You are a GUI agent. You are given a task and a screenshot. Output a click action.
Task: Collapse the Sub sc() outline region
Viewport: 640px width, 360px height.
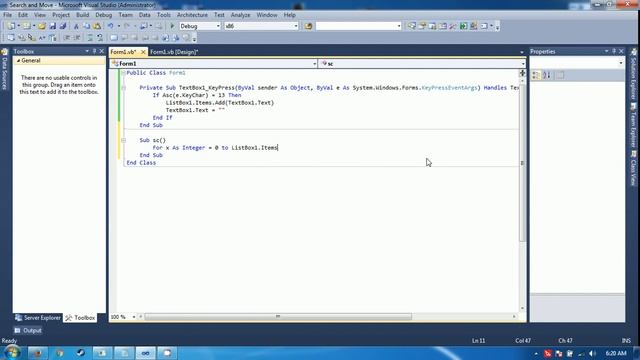click(x=123, y=140)
